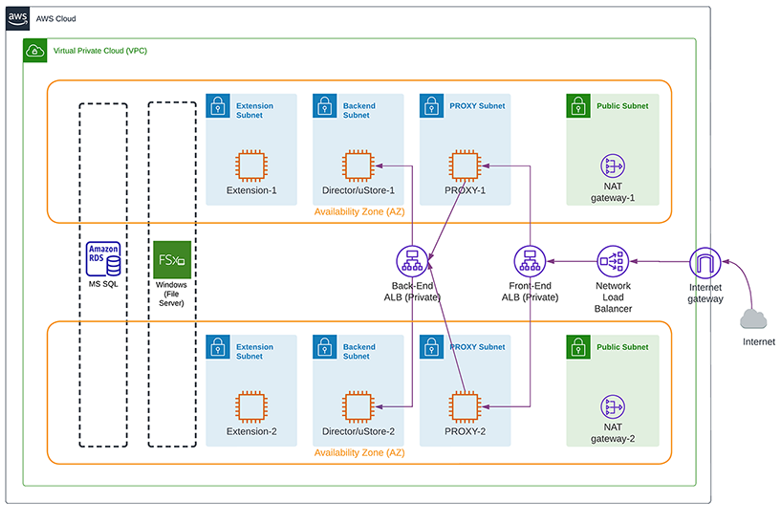Click the top PROXY Subnet lock icon

click(432, 106)
